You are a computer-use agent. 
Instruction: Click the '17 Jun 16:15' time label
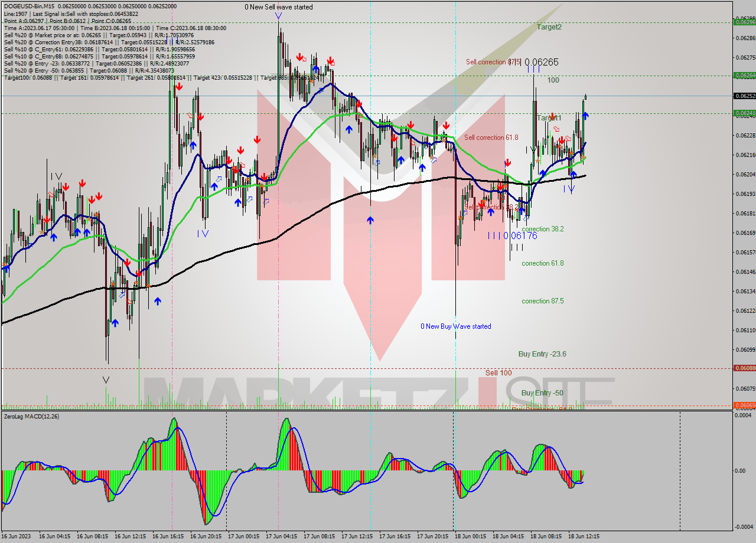click(x=395, y=537)
